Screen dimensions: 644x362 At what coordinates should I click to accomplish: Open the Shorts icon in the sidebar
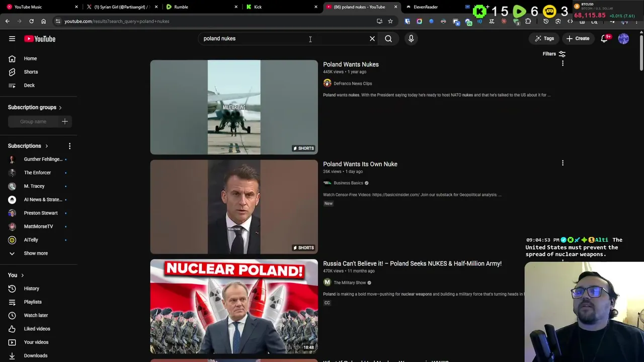12,72
